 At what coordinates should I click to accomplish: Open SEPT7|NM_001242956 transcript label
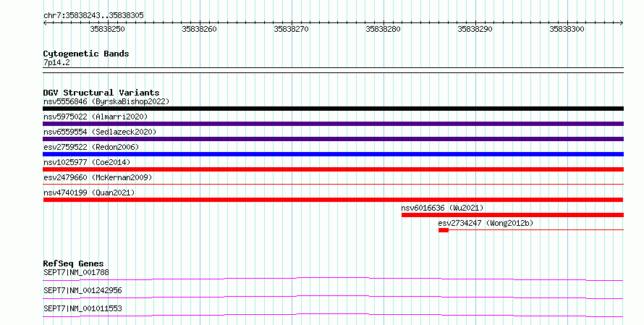[x=82, y=290]
